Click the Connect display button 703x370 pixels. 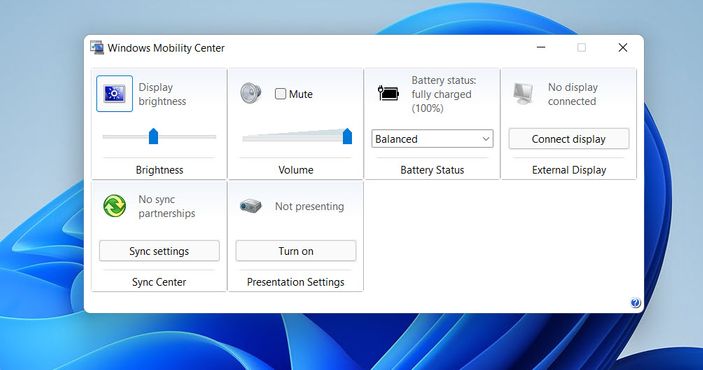(x=568, y=139)
